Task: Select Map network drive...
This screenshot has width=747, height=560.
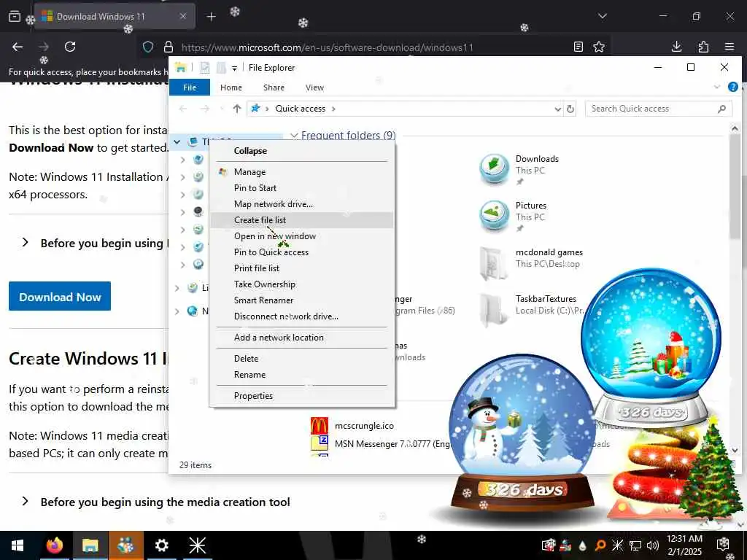Action: click(302, 204)
